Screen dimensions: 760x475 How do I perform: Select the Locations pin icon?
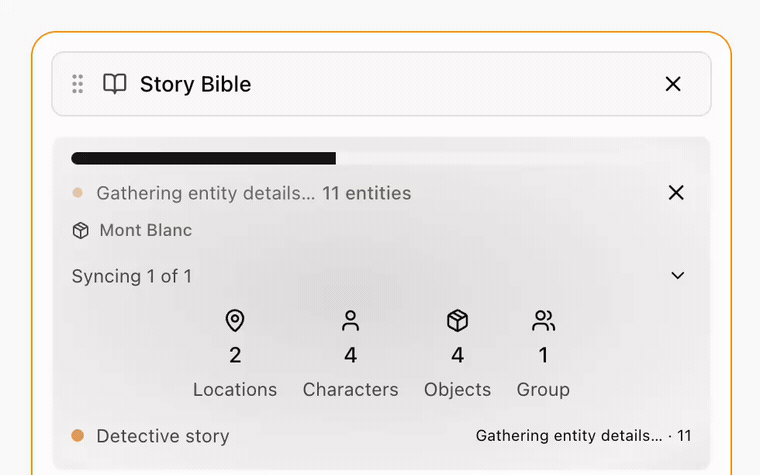pos(235,320)
